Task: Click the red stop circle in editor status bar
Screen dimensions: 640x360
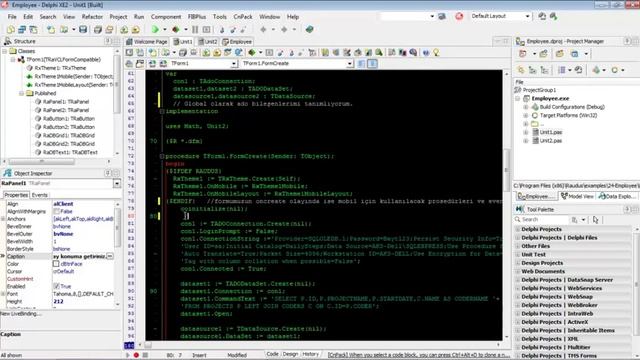Action: [136, 355]
